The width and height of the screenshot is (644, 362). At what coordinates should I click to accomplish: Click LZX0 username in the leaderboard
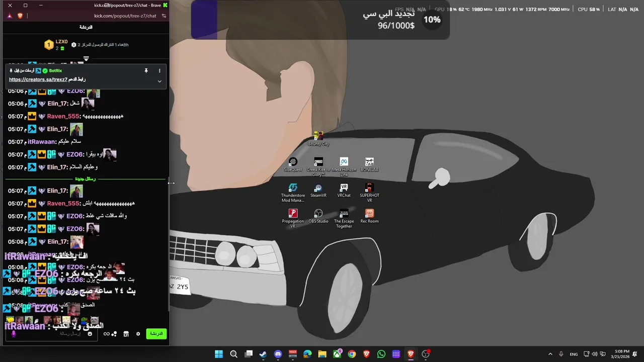coord(61,42)
